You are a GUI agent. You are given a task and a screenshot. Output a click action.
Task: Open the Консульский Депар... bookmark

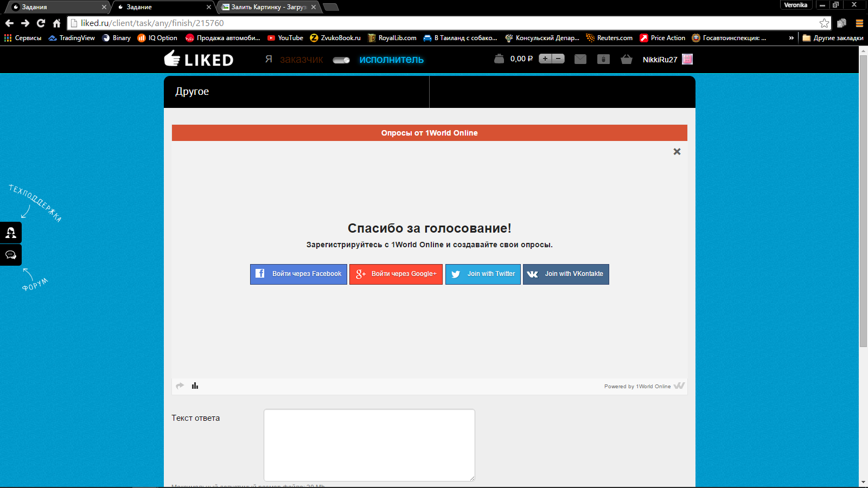click(542, 38)
